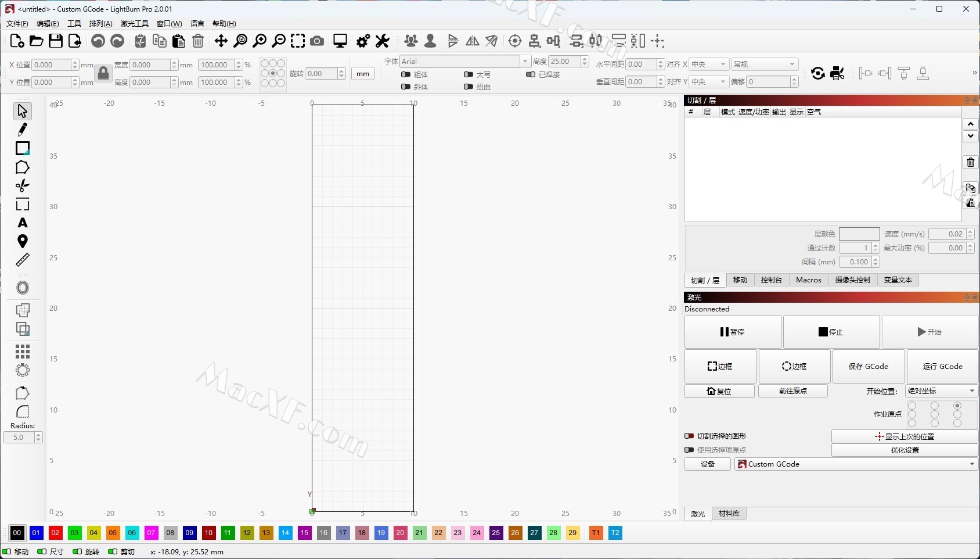
Task: Switch to the Macros tab
Action: 808,280
